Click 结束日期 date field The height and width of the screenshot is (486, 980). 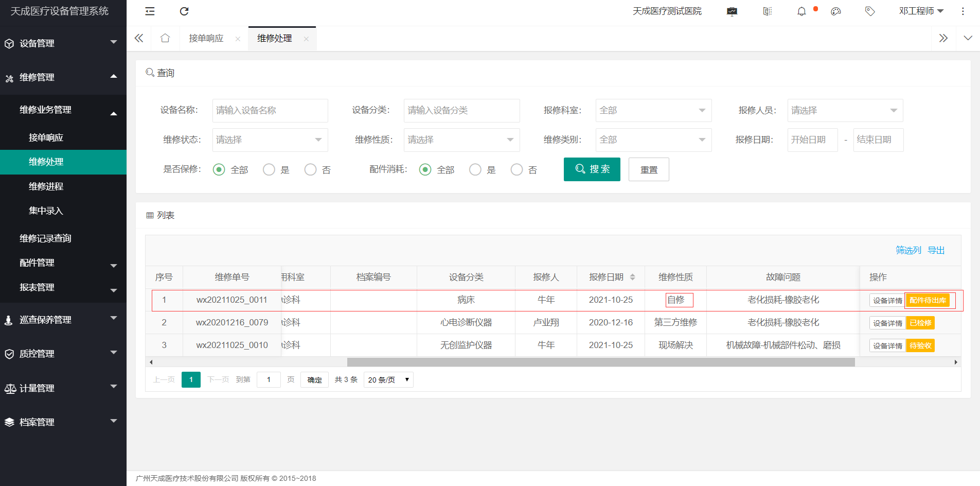(x=878, y=140)
